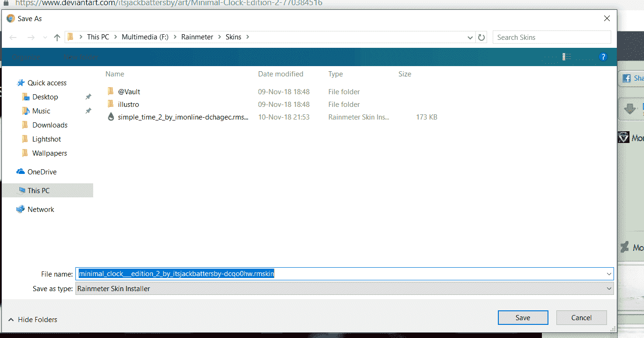Click the Firefox icon in Save As title bar
This screenshot has height=338, width=644.
click(x=11, y=18)
